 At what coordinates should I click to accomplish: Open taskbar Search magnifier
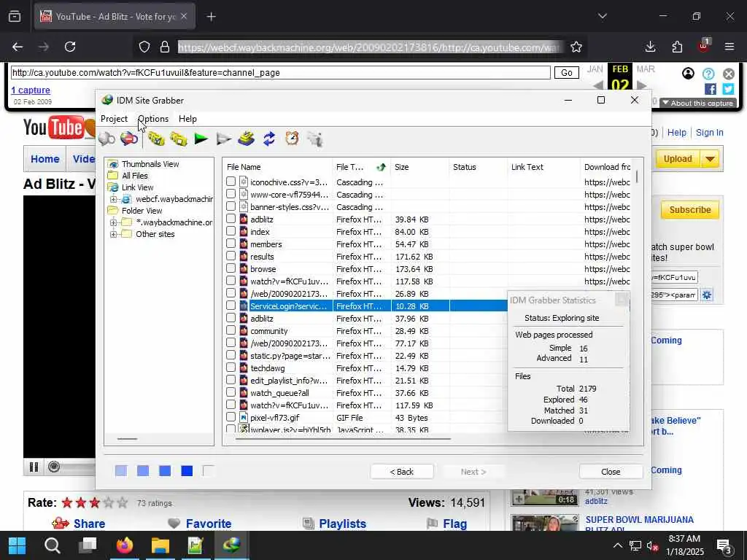53,545
